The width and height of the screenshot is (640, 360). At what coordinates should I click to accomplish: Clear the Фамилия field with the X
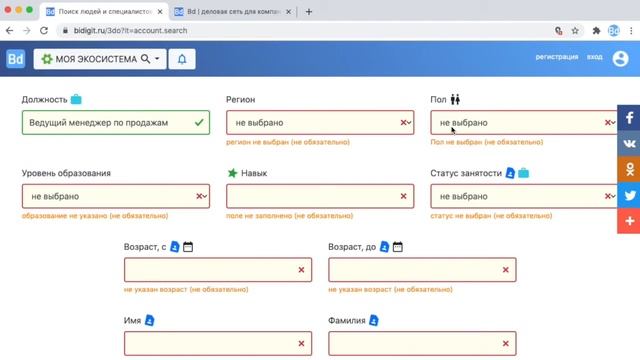coord(505,344)
